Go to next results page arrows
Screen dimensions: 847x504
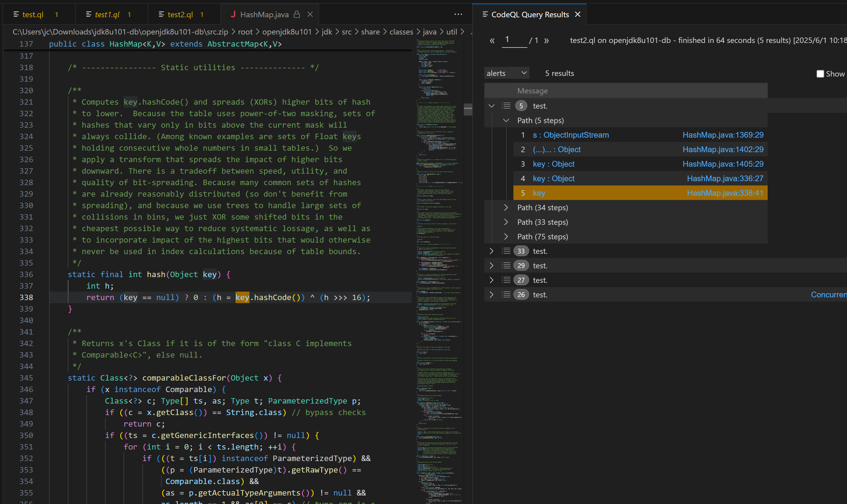pos(546,41)
